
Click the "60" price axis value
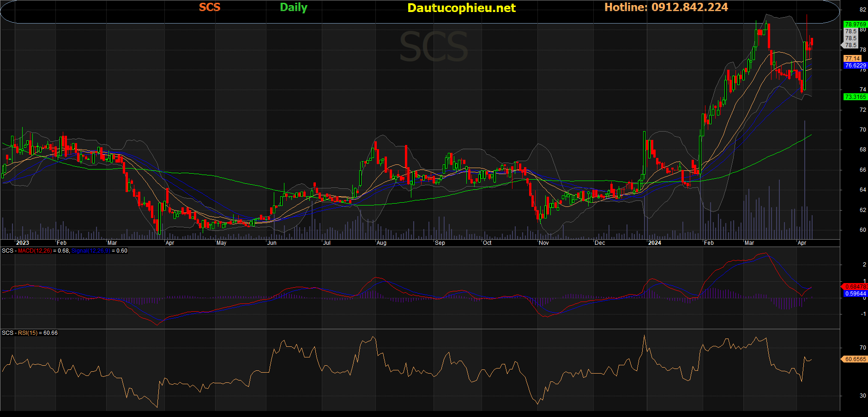pyautogui.click(x=863, y=230)
